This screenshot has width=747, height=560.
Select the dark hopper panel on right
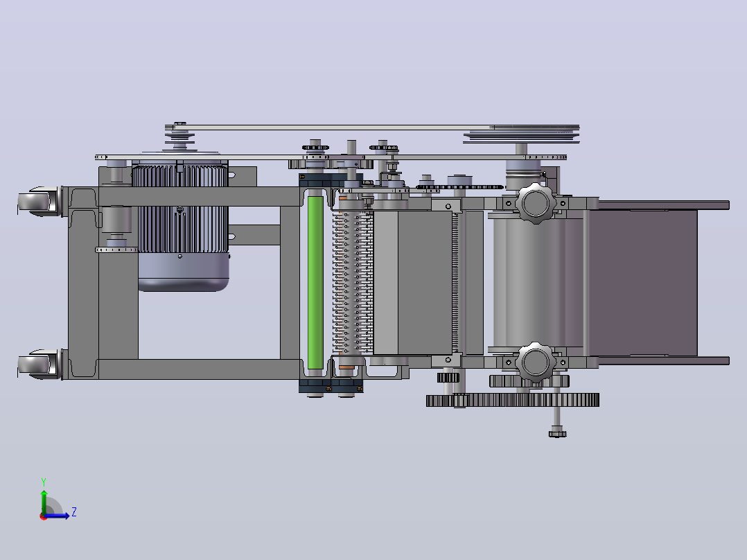[x=643, y=283]
